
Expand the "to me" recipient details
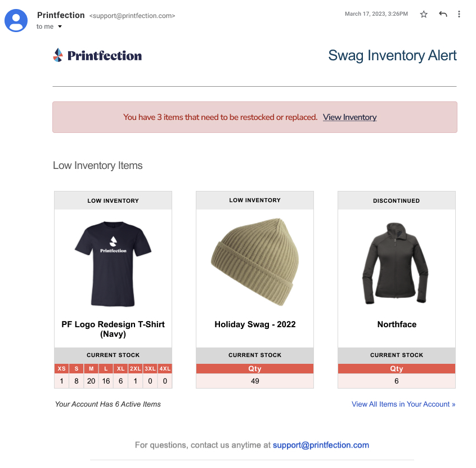[x=60, y=26]
